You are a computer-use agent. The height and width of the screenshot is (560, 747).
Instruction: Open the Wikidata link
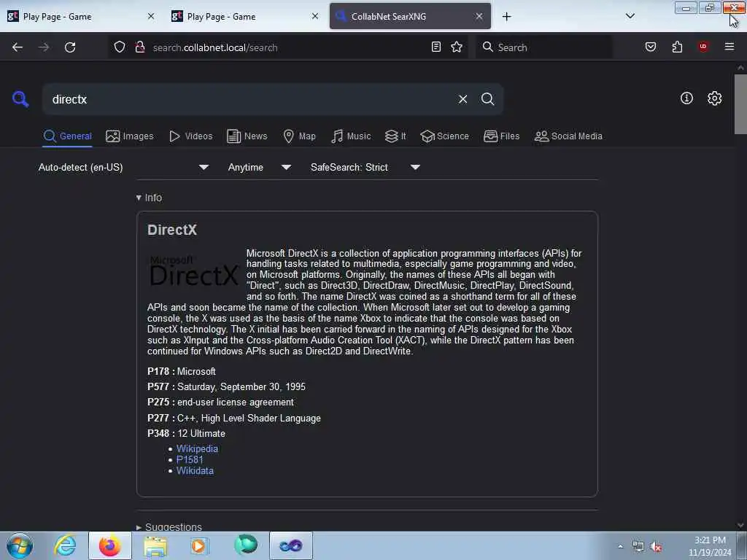[195, 470]
